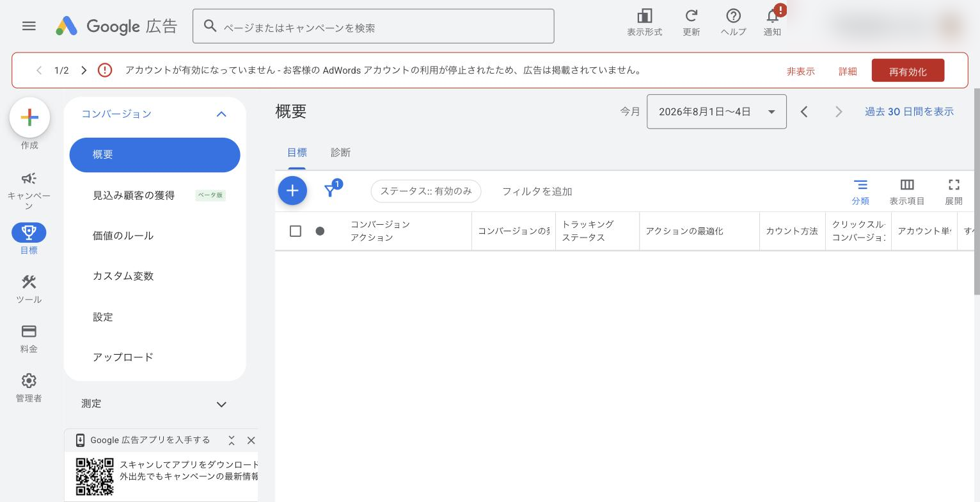Select アップロード menu item
Screen dimensions: 980x502
123,357
